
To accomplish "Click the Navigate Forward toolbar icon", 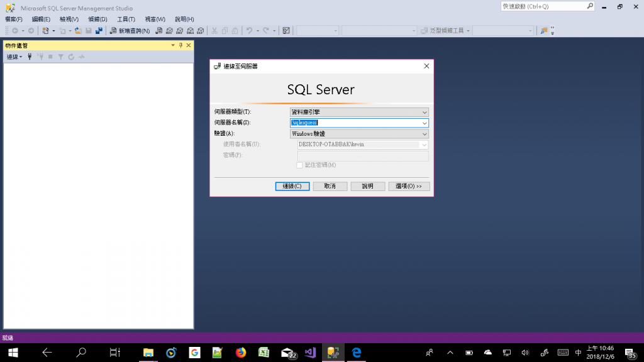I will coord(31,31).
